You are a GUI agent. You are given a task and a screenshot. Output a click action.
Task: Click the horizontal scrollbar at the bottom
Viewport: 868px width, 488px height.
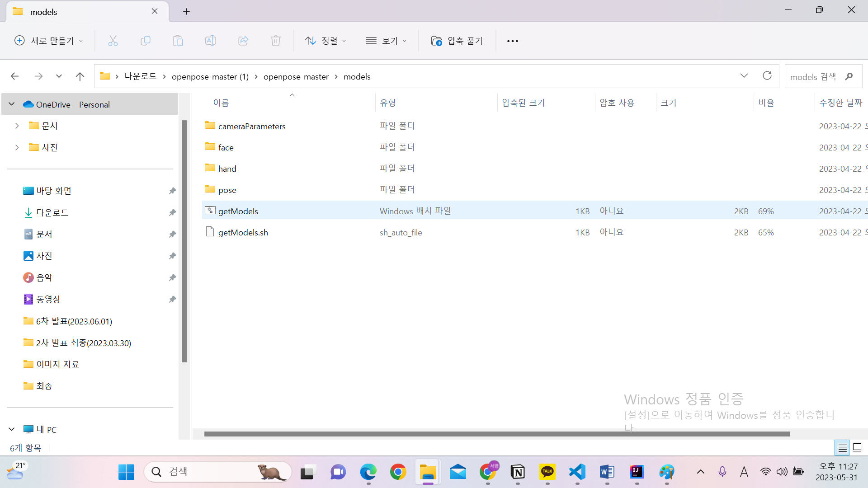click(497, 434)
